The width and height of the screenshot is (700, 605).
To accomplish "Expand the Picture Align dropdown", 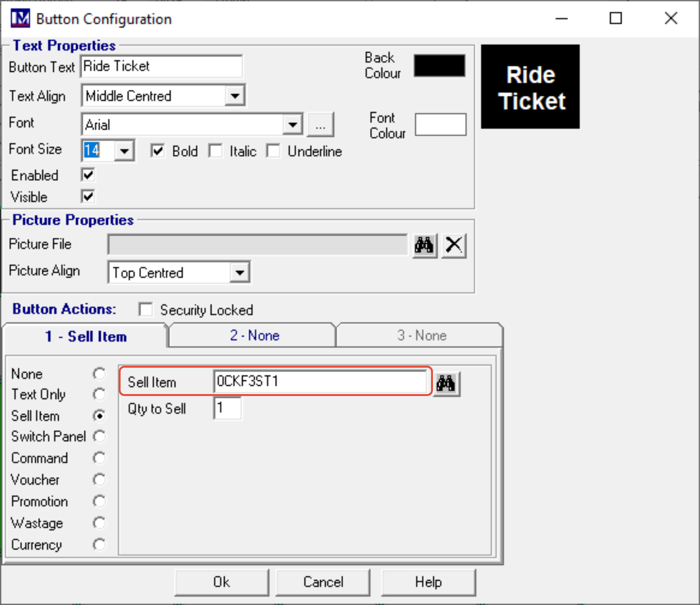I will pyautogui.click(x=240, y=272).
